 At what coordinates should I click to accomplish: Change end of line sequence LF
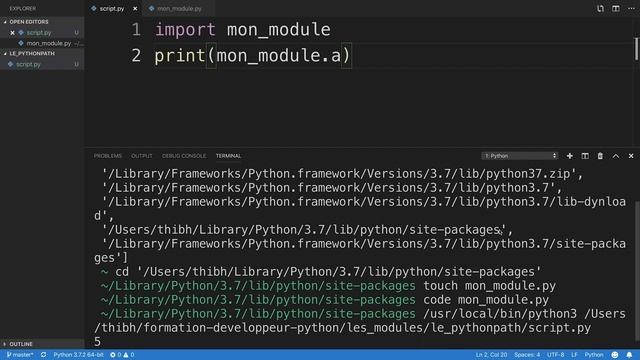point(574,355)
